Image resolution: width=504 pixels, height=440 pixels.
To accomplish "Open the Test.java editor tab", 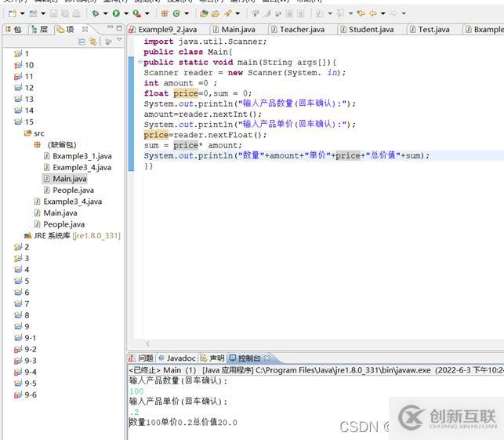I will (430, 30).
